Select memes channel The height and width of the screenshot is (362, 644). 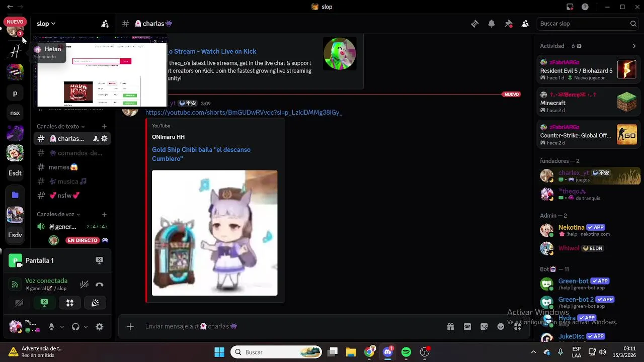pyautogui.click(x=72, y=167)
